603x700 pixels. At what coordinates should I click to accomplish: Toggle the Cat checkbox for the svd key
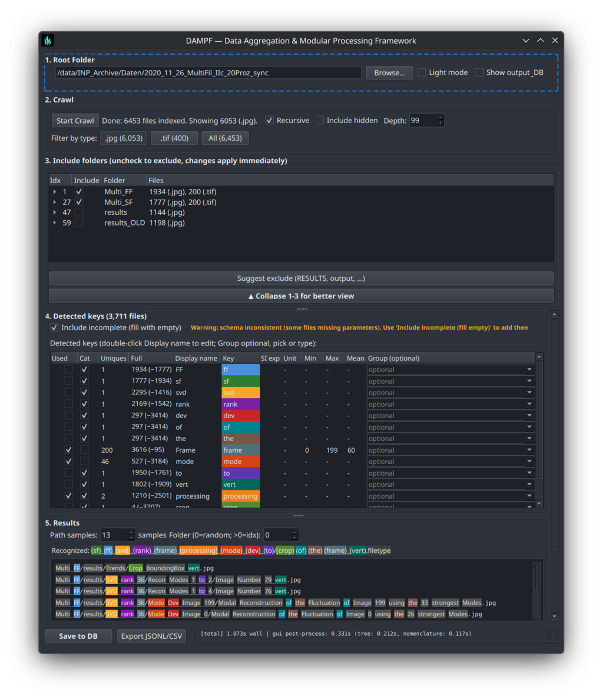(x=84, y=393)
